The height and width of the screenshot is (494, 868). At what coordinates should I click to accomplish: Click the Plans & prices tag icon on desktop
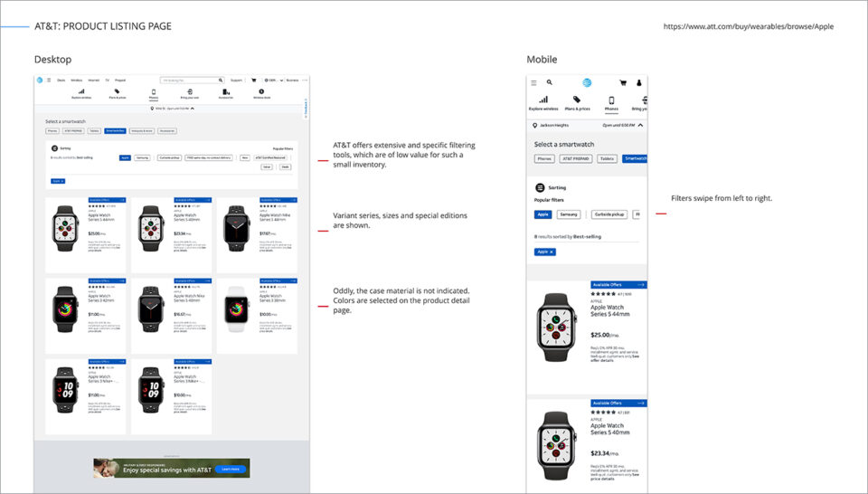pos(117,91)
